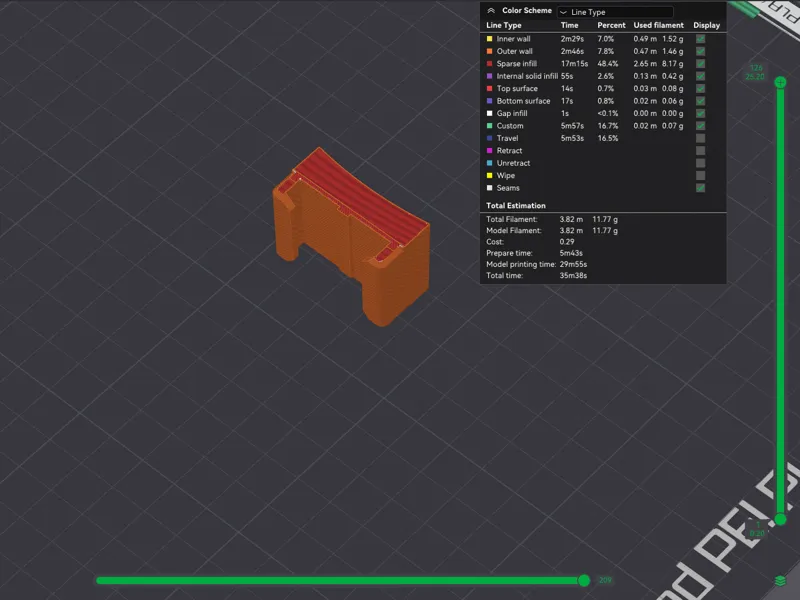Image resolution: width=800 pixels, height=600 pixels.
Task: Click the 209 value beside horizontal slider
Action: 605,580
